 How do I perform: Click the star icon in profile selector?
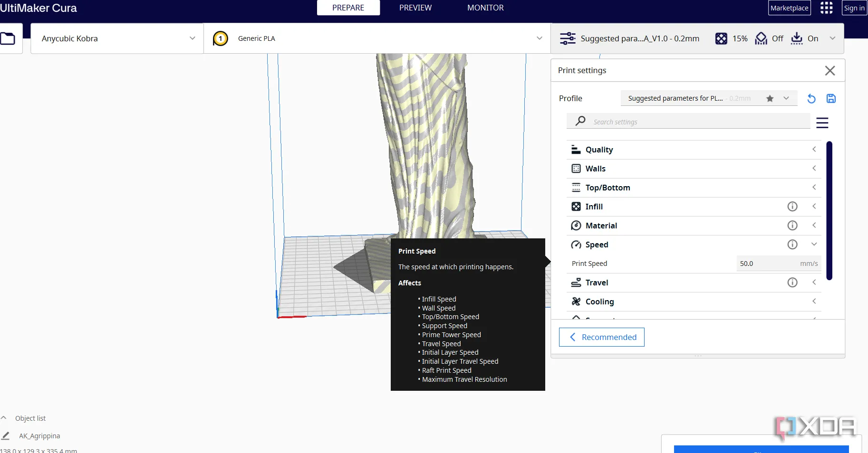pyautogui.click(x=770, y=98)
